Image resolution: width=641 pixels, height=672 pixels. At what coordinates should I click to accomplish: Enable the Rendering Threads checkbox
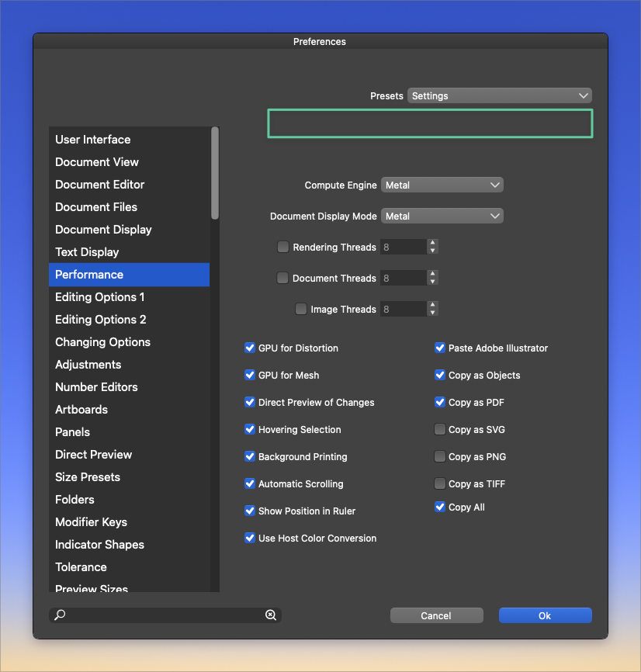(283, 248)
